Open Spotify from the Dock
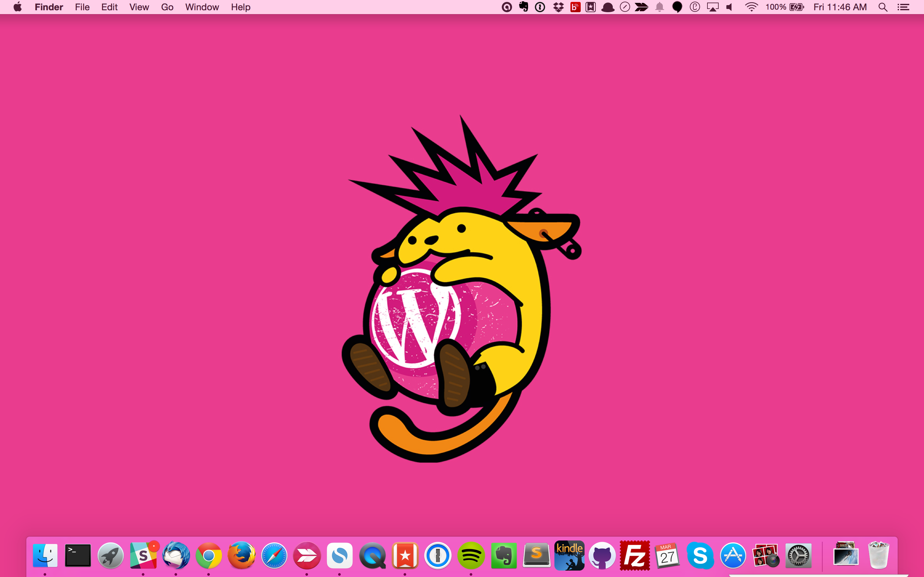Image resolution: width=924 pixels, height=577 pixels. pos(471,556)
